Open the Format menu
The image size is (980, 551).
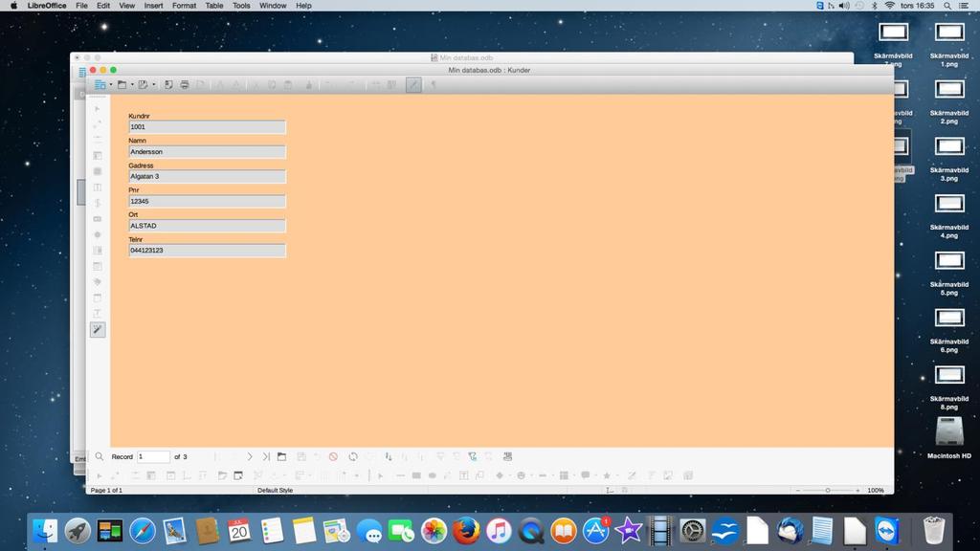184,6
